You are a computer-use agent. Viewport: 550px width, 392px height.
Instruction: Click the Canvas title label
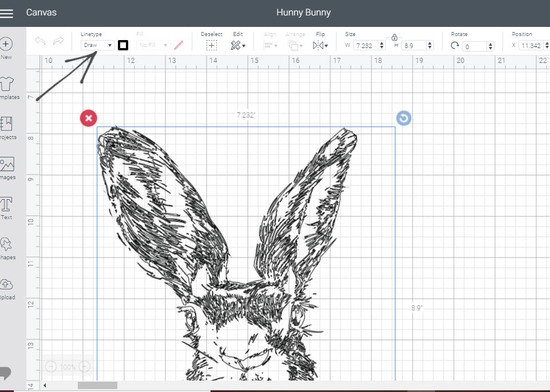[41, 12]
